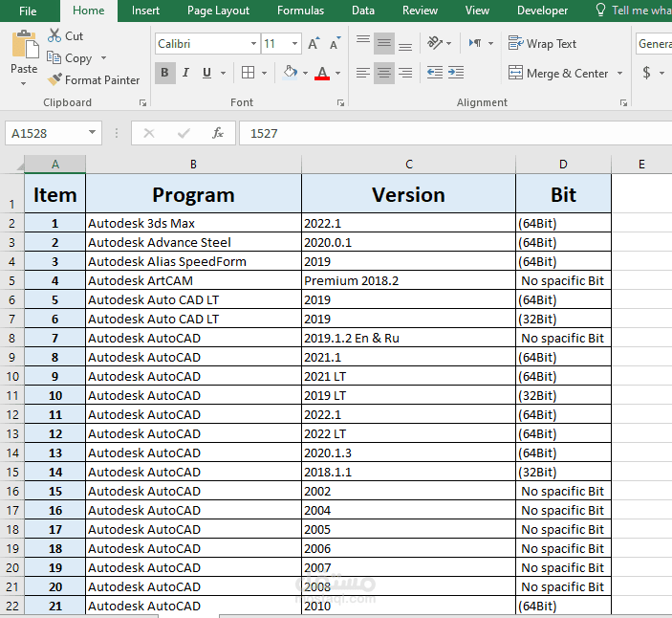Click the Premium 2018.2 version cell
The image size is (672, 618).
pyautogui.click(x=408, y=281)
